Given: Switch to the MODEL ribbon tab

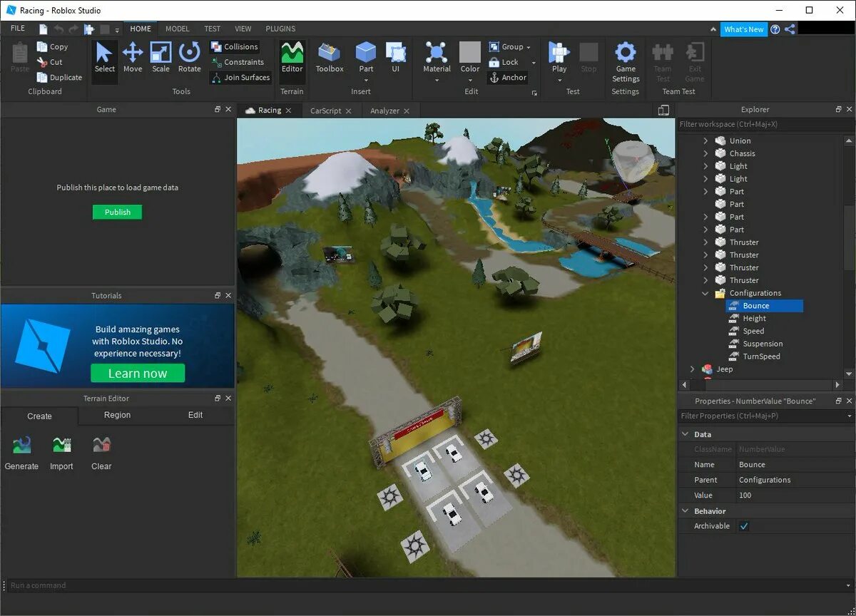Looking at the screenshot, I should click(178, 29).
